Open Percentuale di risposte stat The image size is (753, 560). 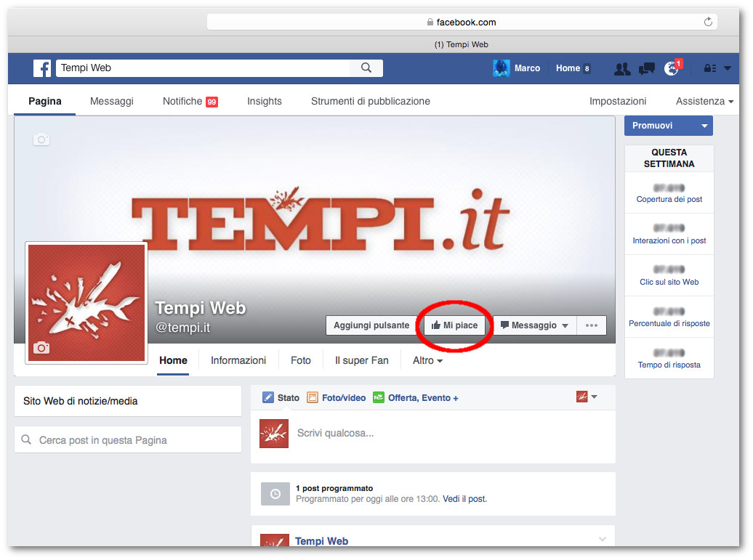pyautogui.click(x=669, y=323)
